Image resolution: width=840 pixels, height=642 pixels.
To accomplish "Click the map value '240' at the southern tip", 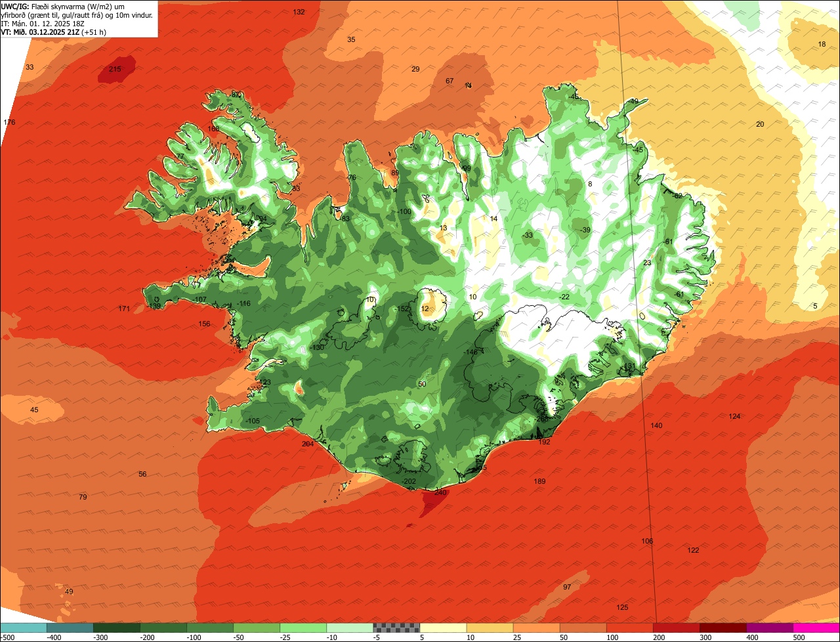I will [x=440, y=492].
